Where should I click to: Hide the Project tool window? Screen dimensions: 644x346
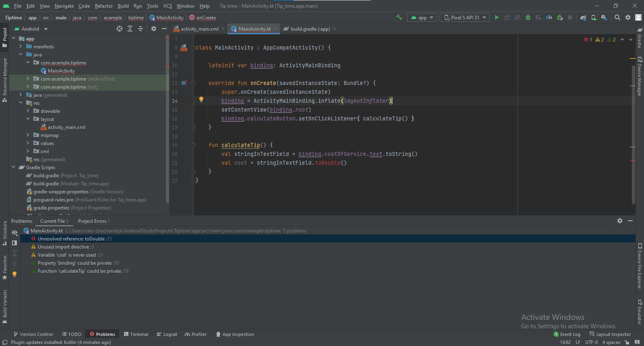pyautogui.click(x=164, y=29)
